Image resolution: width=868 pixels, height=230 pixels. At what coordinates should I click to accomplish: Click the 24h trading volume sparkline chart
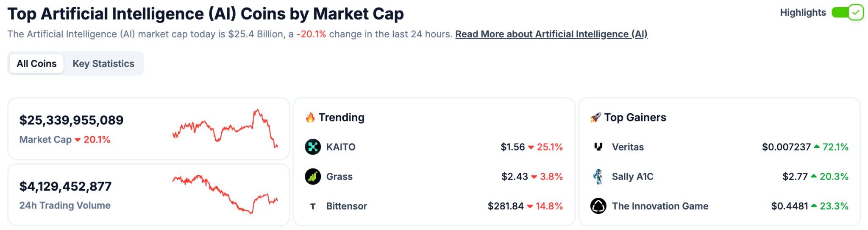coord(225,194)
